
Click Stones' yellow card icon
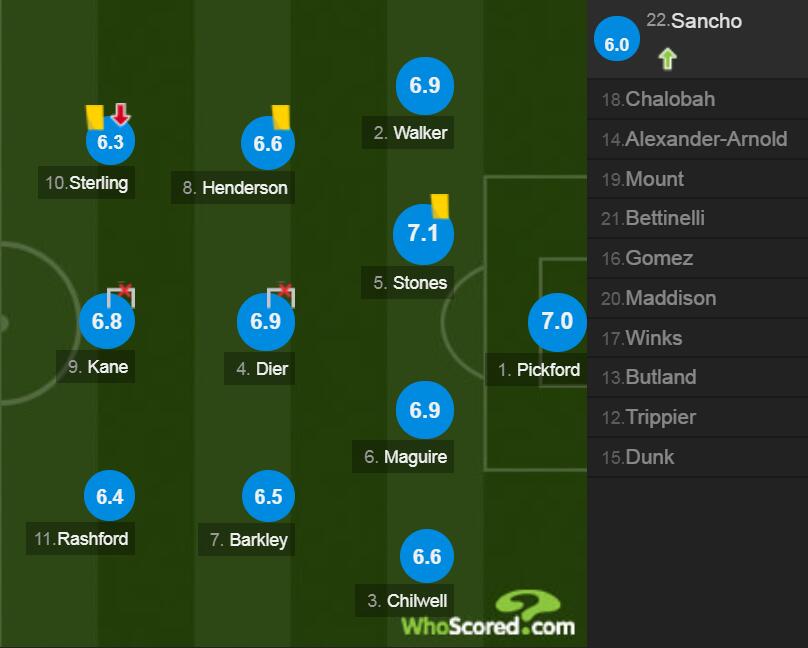pos(439,206)
